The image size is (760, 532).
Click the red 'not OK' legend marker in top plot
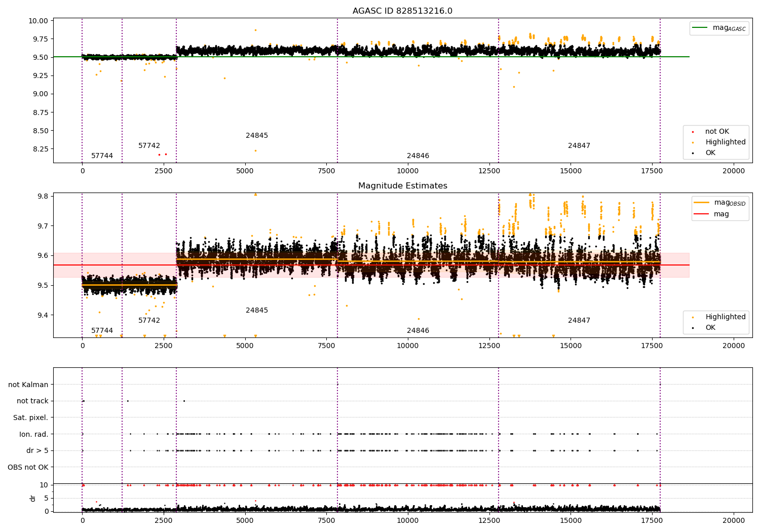693,132
